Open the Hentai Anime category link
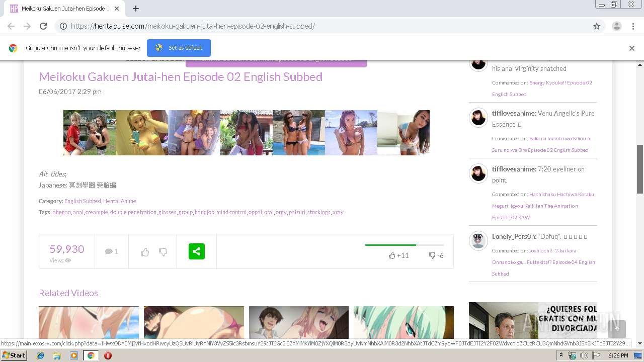The height and width of the screenshot is (362, 644). [x=119, y=201]
